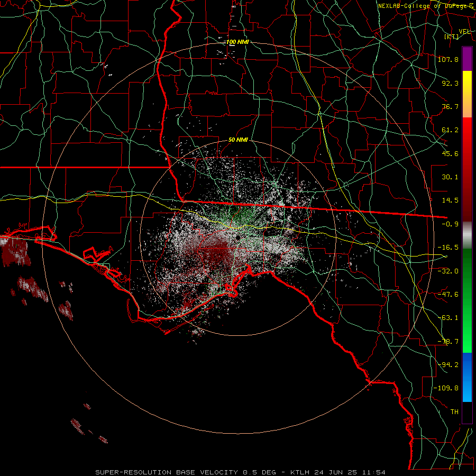
Task: Click the 100 NMI range ring label
Action: (x=237, y=42)
